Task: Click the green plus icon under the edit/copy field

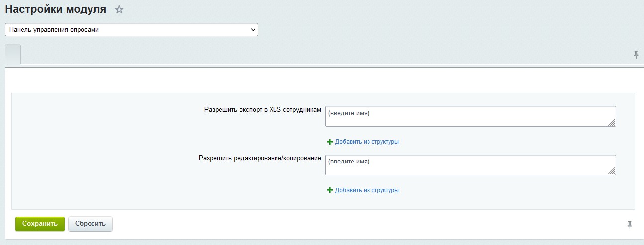Action: click(x=330, y=190)
